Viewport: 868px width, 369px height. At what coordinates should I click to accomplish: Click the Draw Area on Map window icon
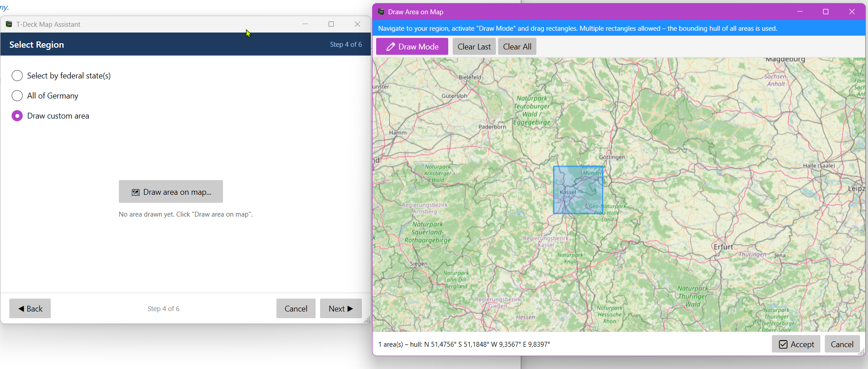[381, 12]
